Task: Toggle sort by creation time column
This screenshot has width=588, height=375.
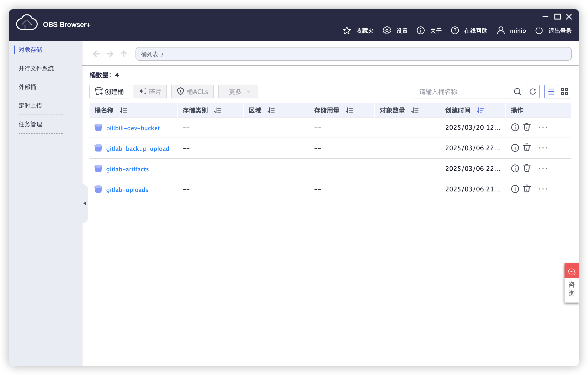Action: pyautogui.click(x=480, y=110)
